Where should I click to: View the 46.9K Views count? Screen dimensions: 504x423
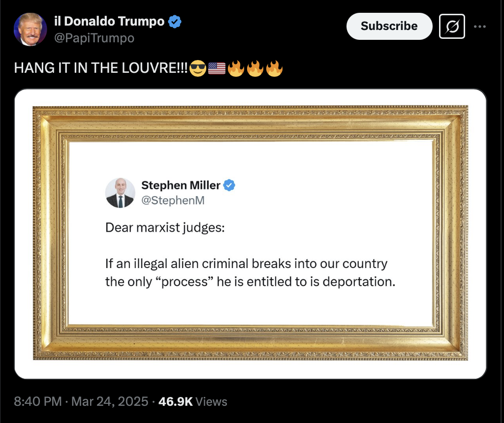[x=192, y=401]
